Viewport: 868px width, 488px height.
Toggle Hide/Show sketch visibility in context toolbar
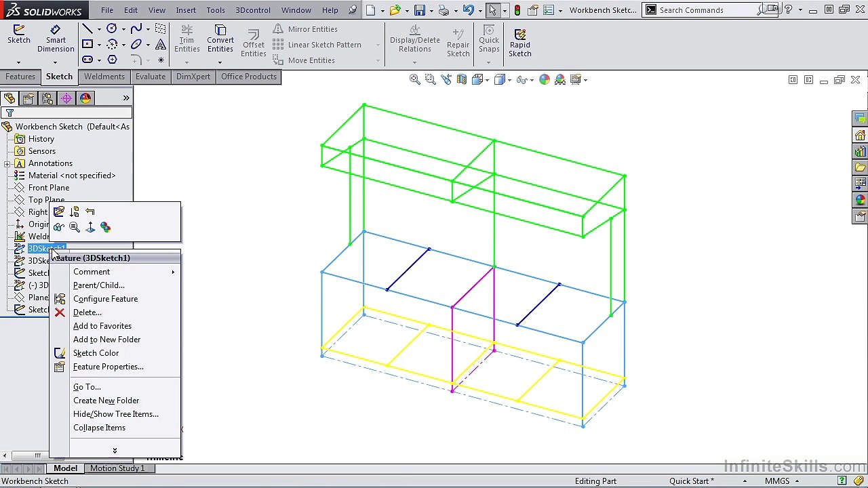[x=59, y=227]
